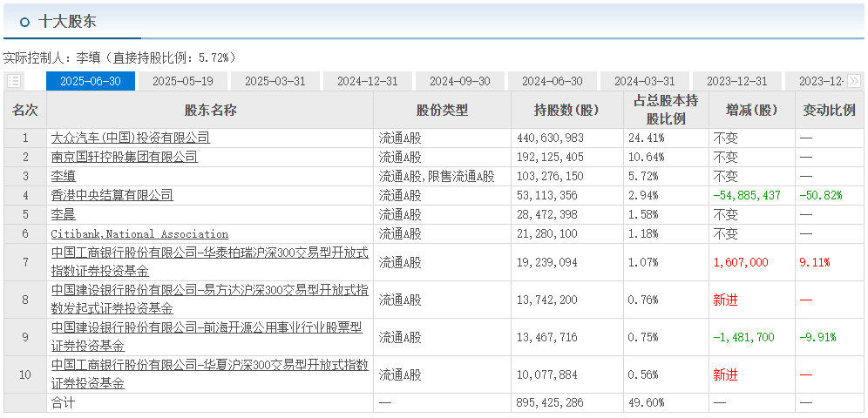Screen dimensions: 868x418
Task: Open the 2024-06-30 date tab
Action: coord(552,81)
